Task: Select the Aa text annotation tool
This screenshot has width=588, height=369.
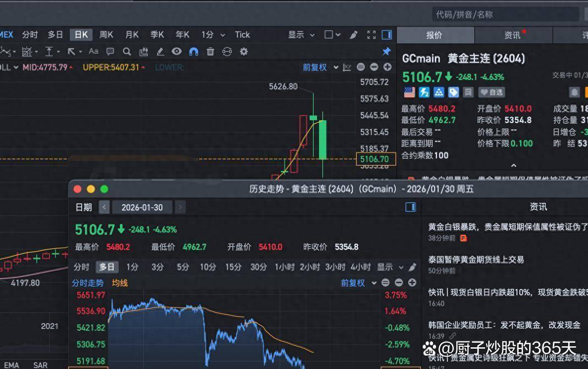Action: [x=94, y=51]
